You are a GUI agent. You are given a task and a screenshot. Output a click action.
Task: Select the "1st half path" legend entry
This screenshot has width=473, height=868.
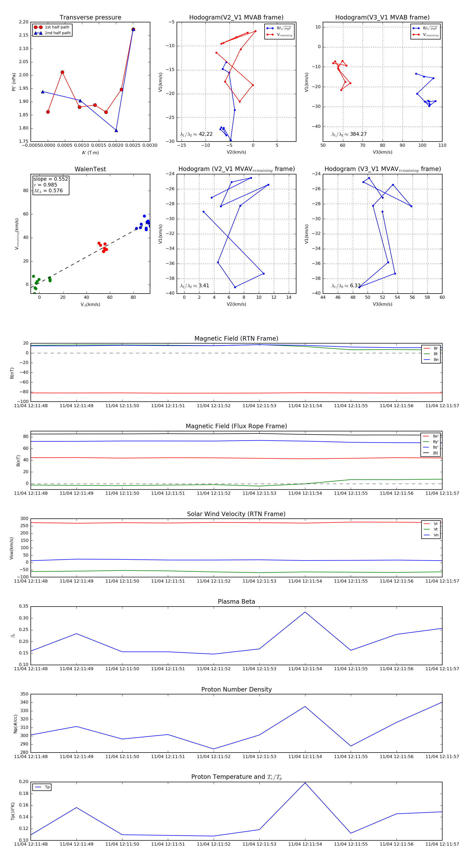pyautogui.click(x=52, y=27)
